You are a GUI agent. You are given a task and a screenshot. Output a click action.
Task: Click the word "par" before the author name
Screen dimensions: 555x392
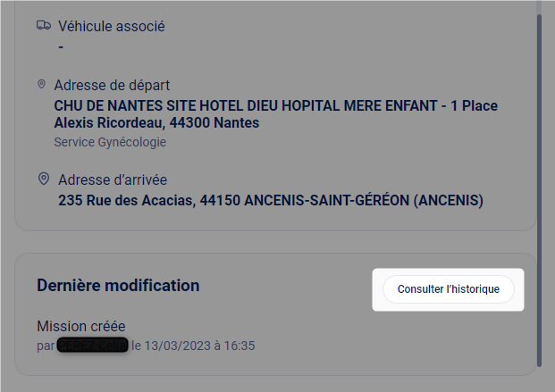pos(46,345)
